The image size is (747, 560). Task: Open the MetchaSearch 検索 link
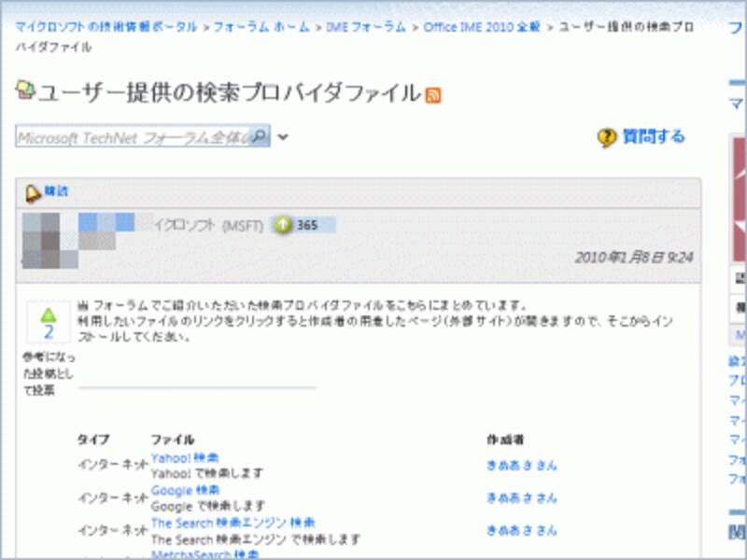point(204,554)
